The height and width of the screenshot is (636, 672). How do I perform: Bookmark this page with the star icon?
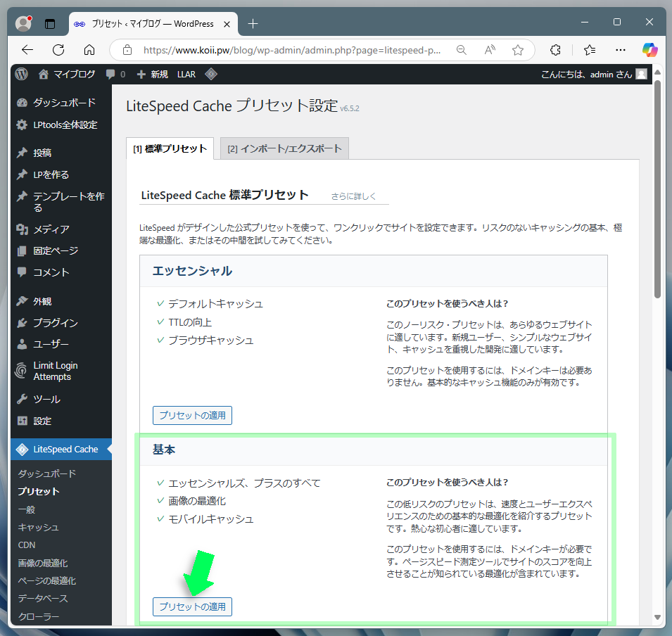518,50
